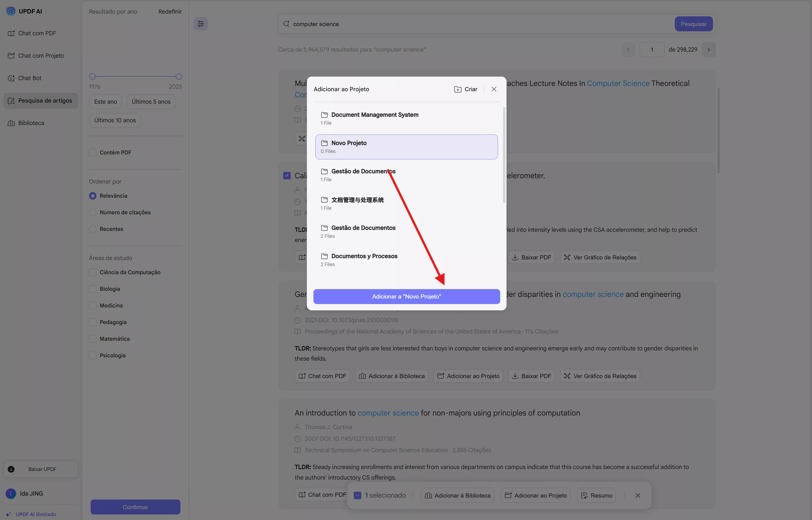The width and height of the screenshot is (812, 520).
Task: Click the page number input
Action: pyautogui.click(x=652, y=50)
